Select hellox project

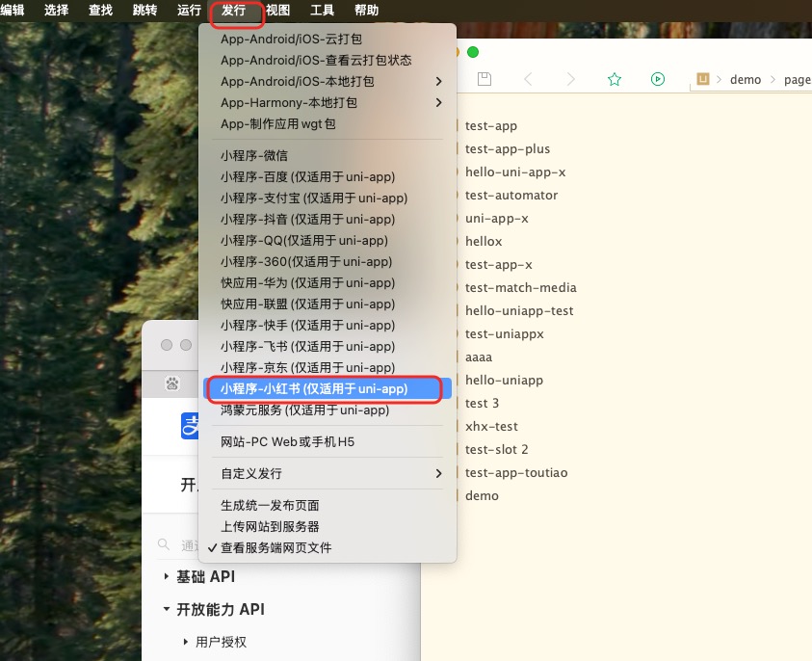(x=484, y=242)
